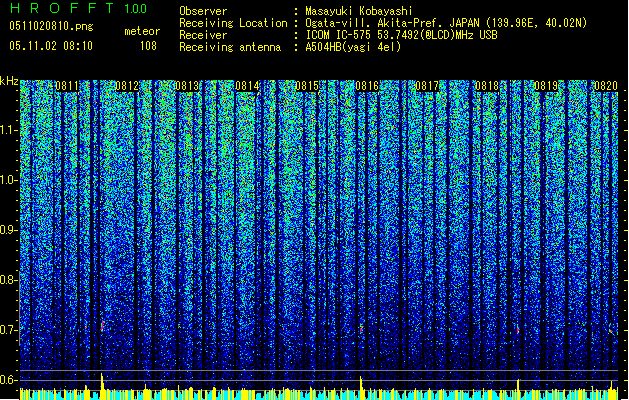The width and height of the screenshot is (629, 400).
Task: Click the 0820 time marker
Action: 606,86
